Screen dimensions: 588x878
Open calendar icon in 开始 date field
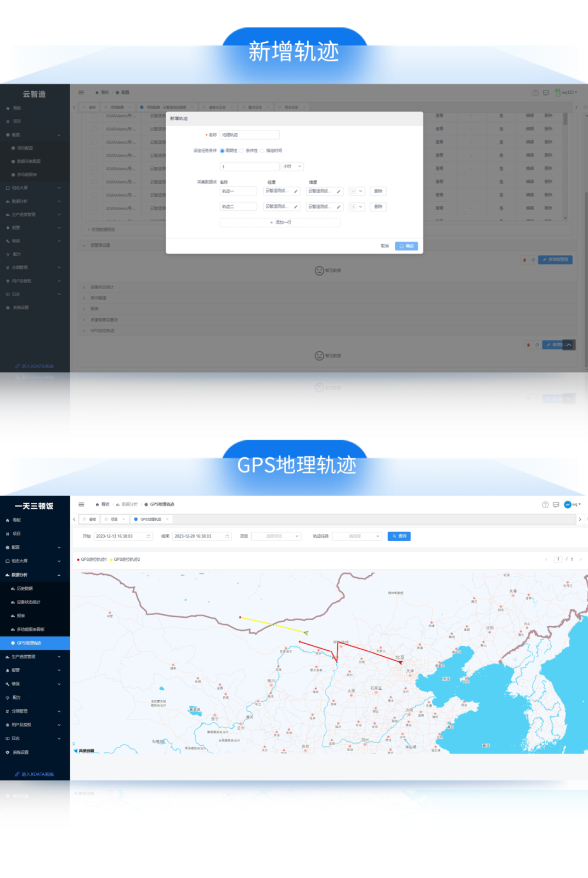click(148, 536)
